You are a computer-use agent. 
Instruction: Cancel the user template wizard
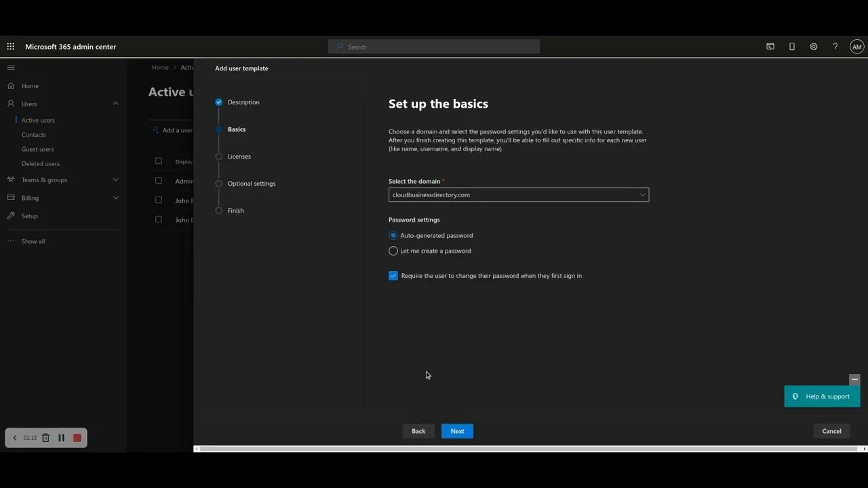click(x=831, y=431)
